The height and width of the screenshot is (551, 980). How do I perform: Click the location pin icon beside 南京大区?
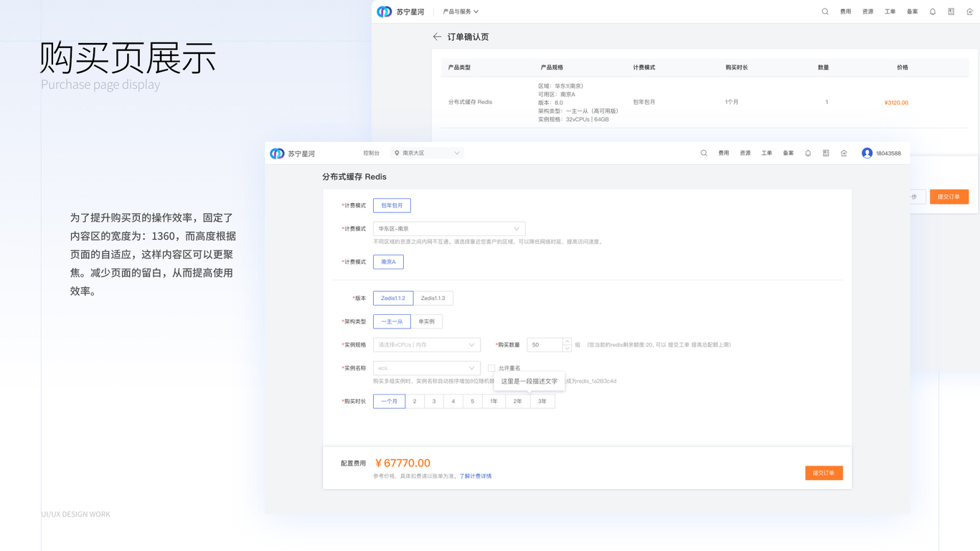tap(397, 153)
